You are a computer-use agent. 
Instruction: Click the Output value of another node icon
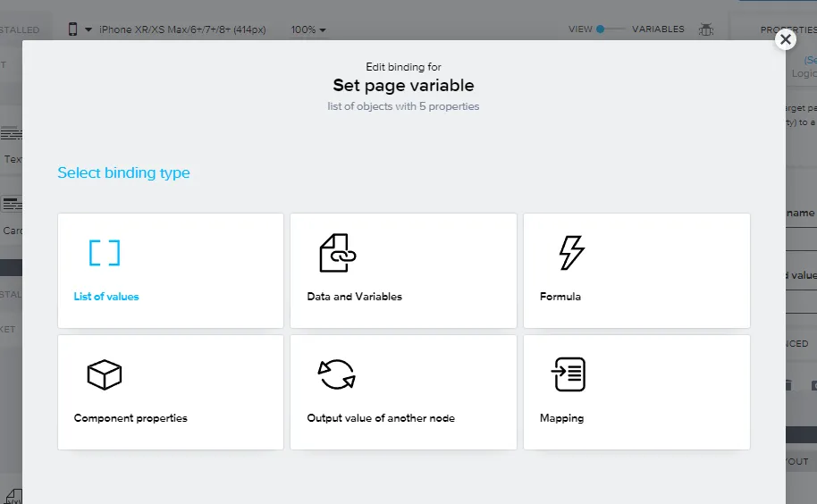[337, 374]
